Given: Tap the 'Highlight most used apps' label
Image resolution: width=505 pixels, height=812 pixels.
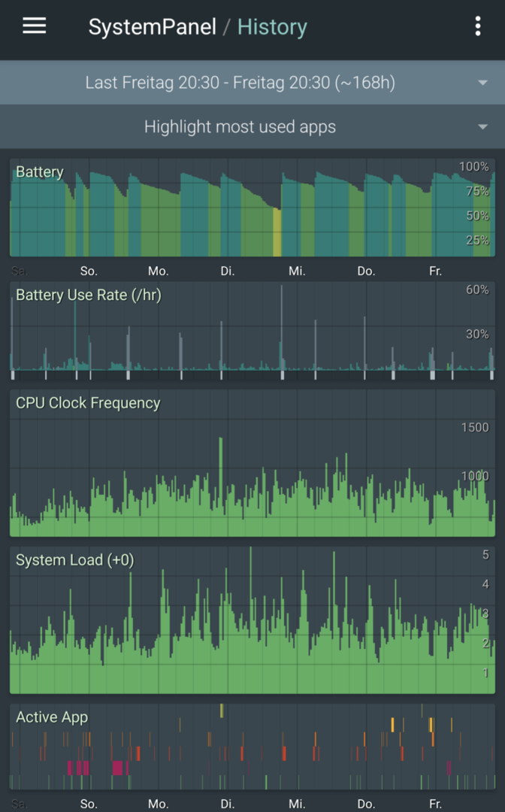Looking at the screenshot, I should pyautogui.click(x=240, y=127).
